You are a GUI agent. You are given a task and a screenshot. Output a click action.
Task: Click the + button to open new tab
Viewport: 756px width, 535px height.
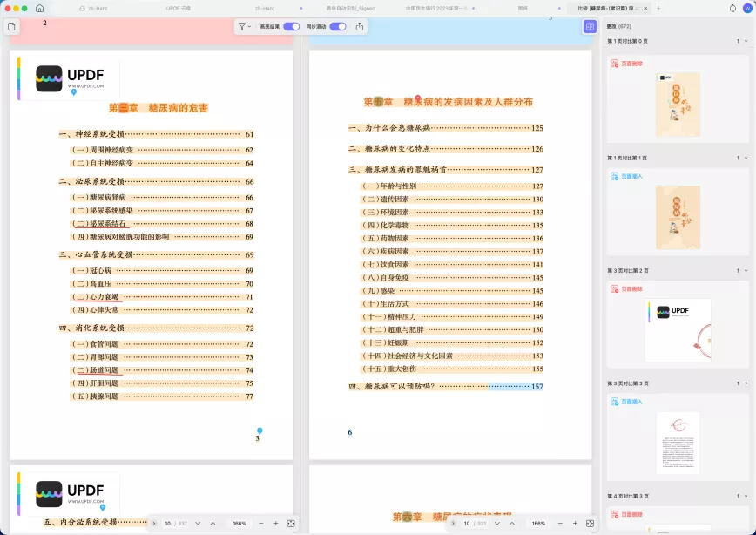coord(658,7)
